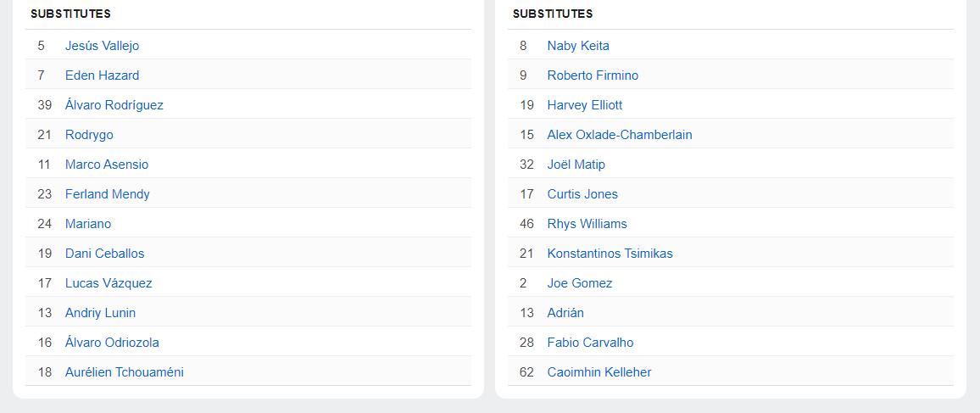The image size is (980, 413).
Task: Open Curtis Jones' player page
Action: (582, 194)
